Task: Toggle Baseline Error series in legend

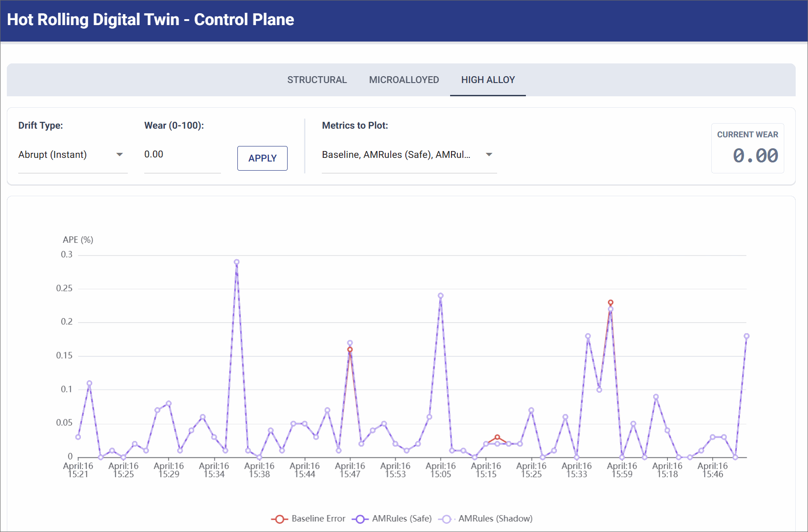Action: pos(318,519)
